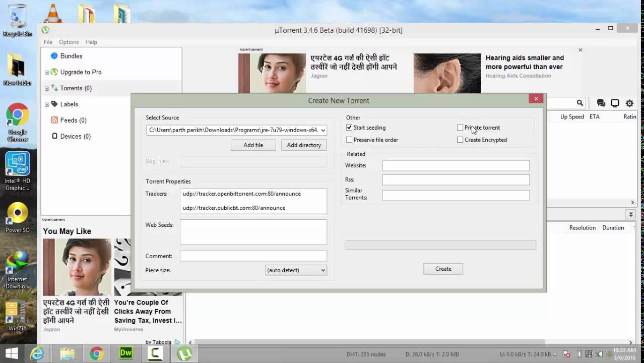The image size is (644, 363).
Task: Click the Windows Start button
Action: click(12, 353)
